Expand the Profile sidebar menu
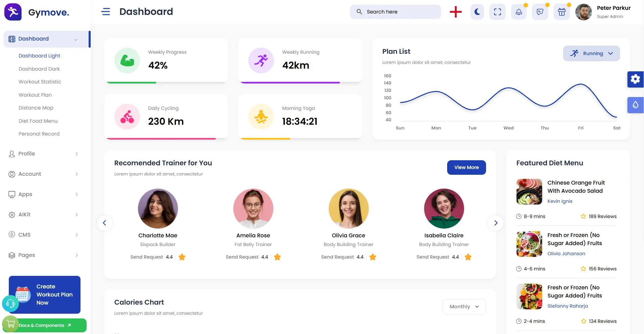Image resolution: width=644 pixels, height=334 pixels. pos(44,154)
